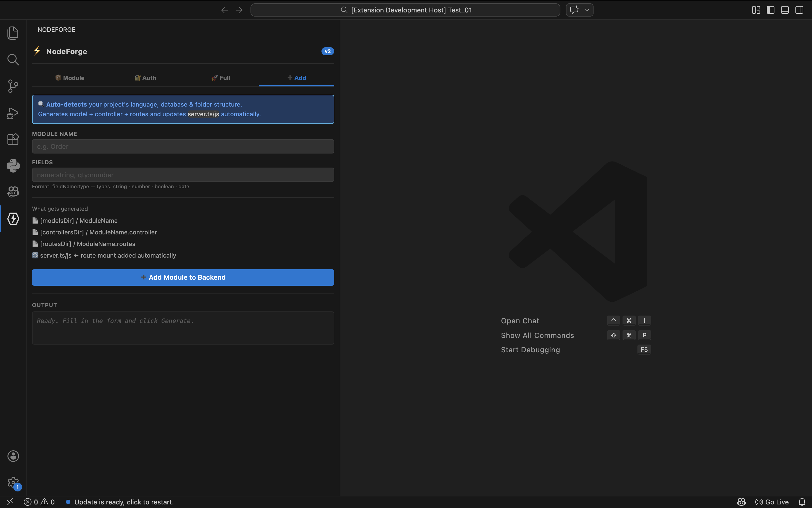Click Go Live in status bar

point(772,502)
